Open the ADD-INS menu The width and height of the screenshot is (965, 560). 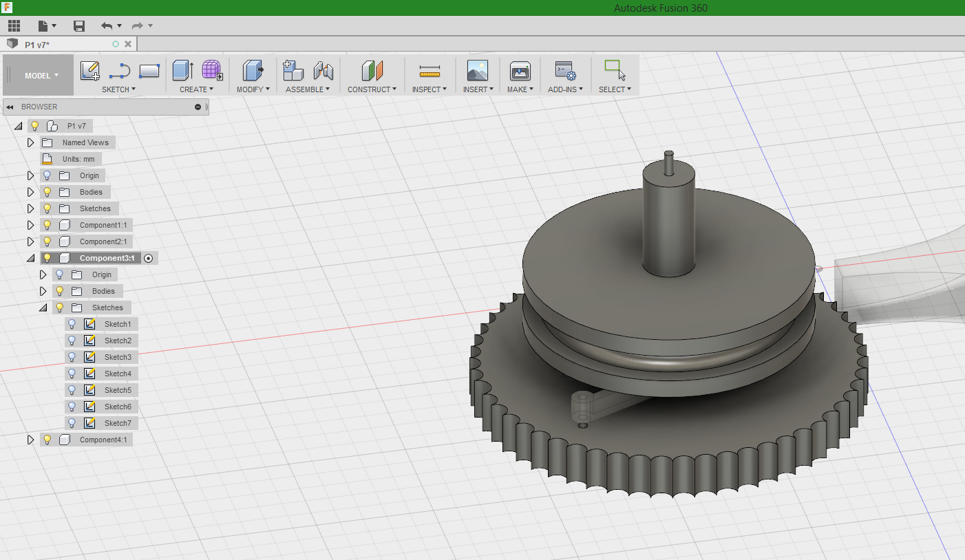pyautogui.click(x=565, y=89)
